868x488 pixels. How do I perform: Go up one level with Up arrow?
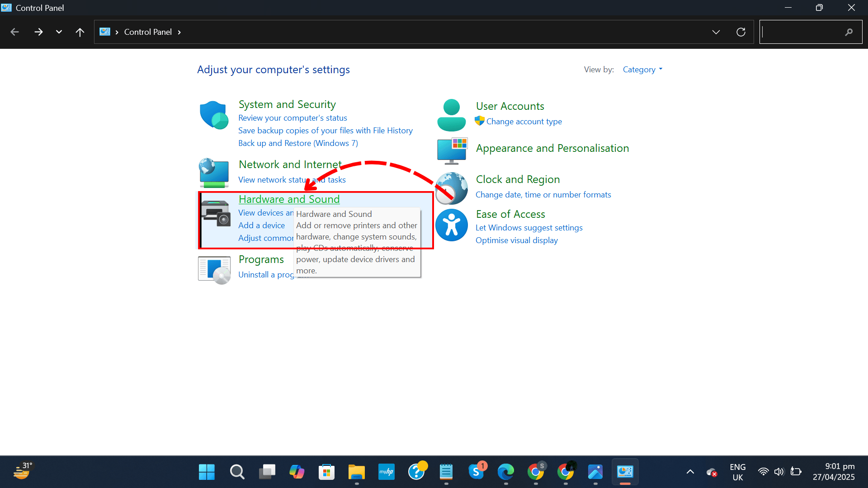click(80, 32)
